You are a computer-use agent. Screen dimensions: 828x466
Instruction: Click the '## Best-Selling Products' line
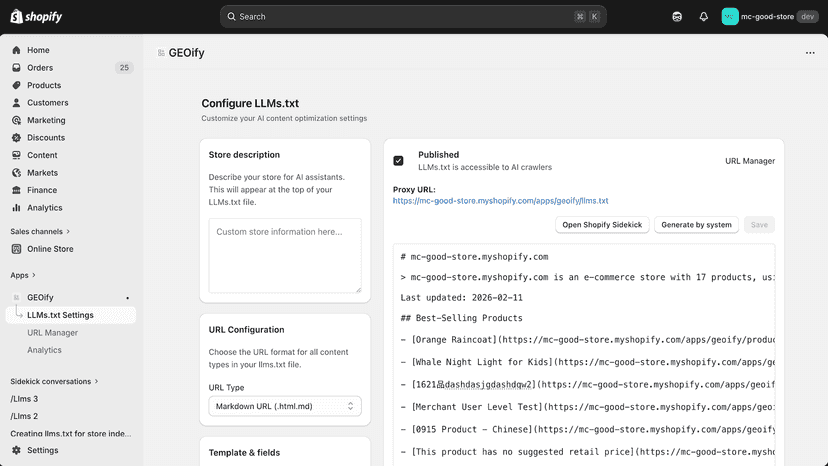[462, 318]
